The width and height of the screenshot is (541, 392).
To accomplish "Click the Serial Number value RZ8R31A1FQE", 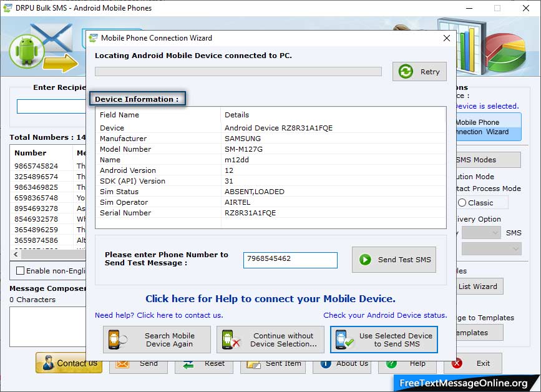I will pyautogui.click(x=250, y=213).
